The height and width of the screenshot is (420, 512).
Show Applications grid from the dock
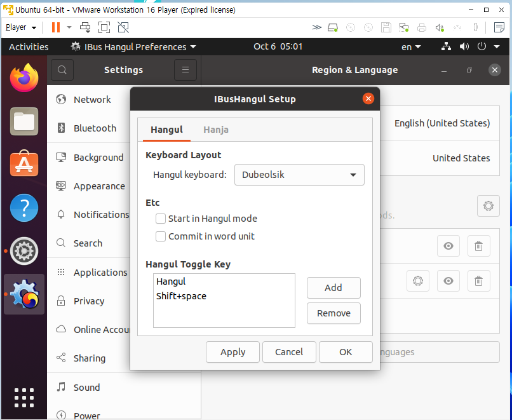pyautogui.click(x=24, y=398)
